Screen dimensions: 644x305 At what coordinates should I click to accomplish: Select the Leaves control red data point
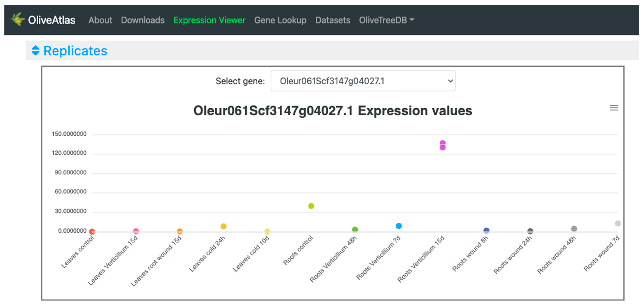92,232
